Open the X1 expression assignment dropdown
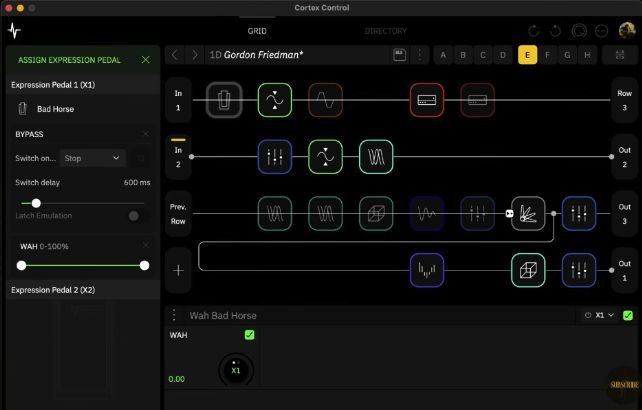 tap(599, 315)
